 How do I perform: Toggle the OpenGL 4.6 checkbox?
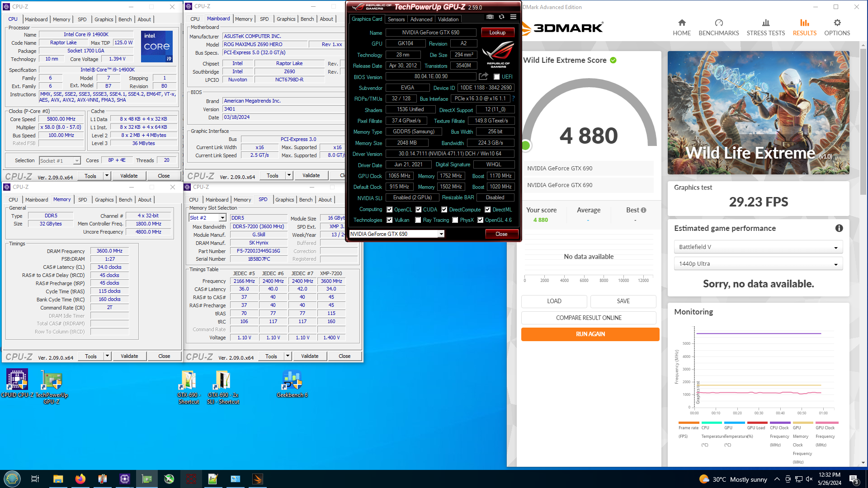coord(481,220)
